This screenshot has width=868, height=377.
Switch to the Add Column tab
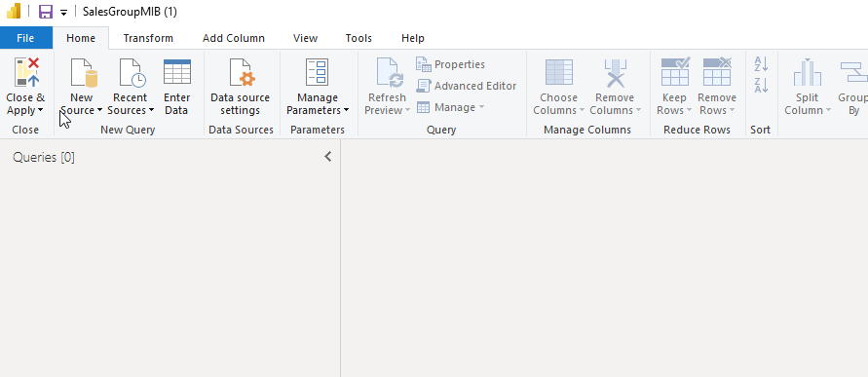pyautogui.click(x=234, y=38)
